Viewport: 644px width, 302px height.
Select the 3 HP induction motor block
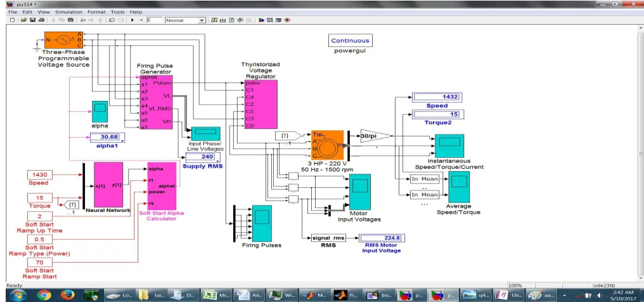pos(327,145)
